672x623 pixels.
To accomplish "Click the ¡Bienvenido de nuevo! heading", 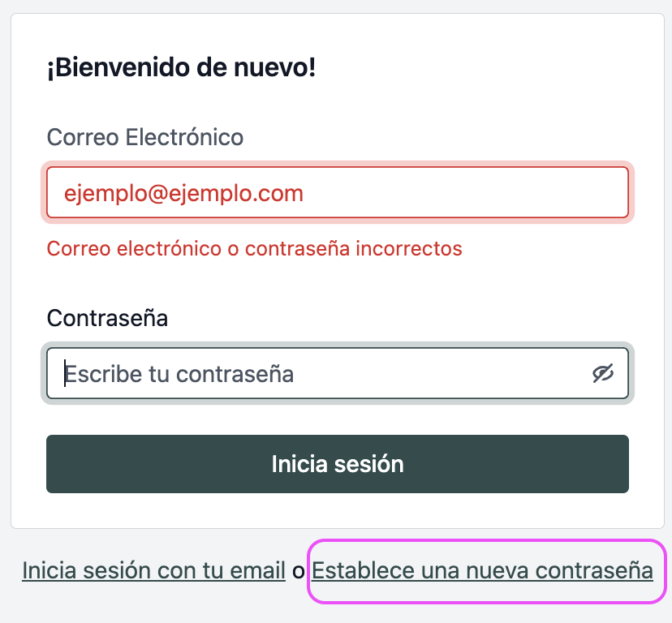I will pos(181,68).
